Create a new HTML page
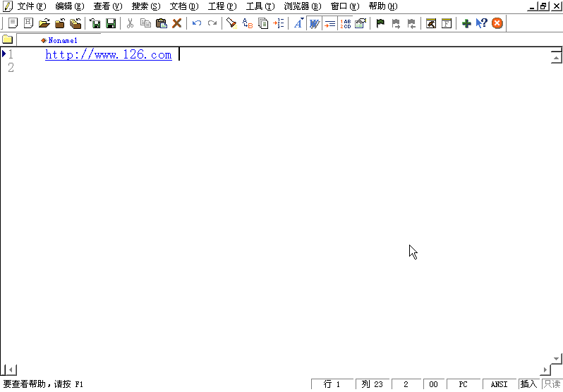 point(28,23)
